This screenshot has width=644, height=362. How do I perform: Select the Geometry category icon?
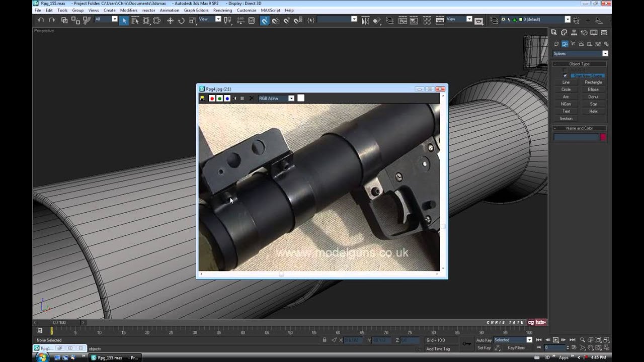tap(556, 44)
